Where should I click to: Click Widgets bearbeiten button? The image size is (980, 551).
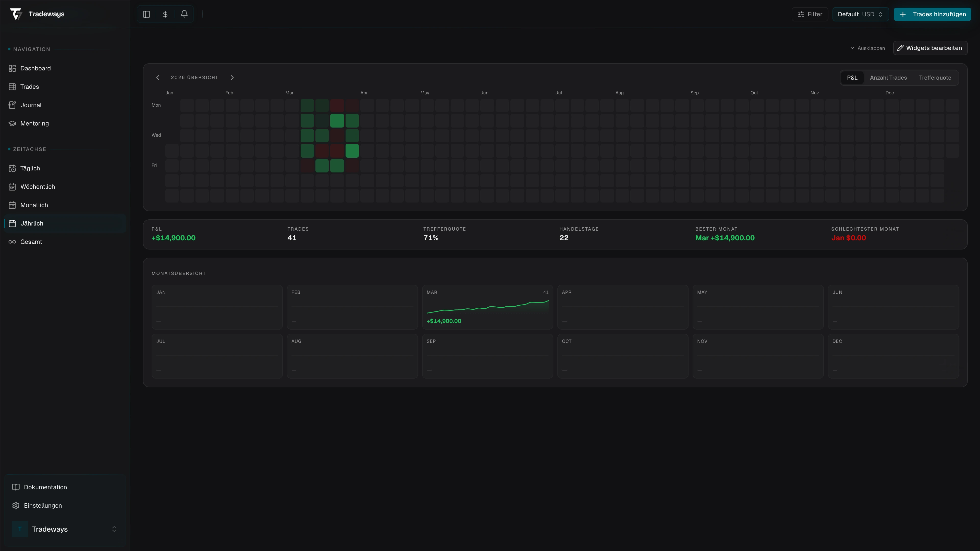930,48
